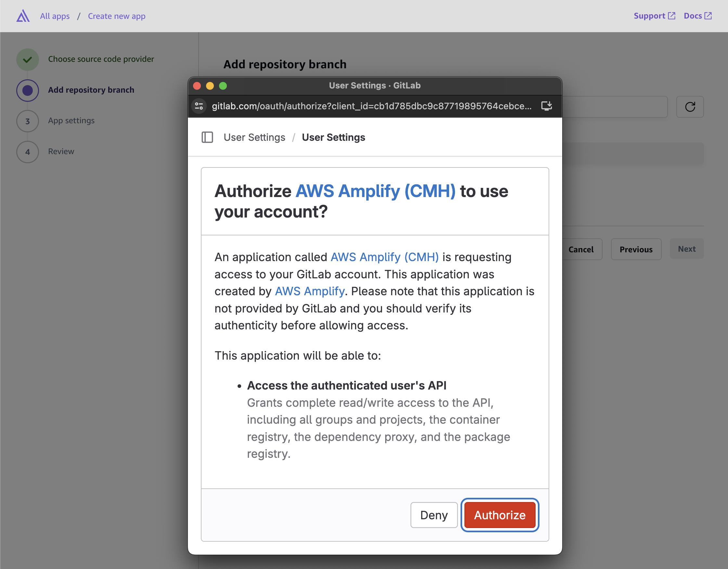The height and width of the screenshot is (569, 728).
Task: Proceed with the Next button
Action: (x=687, y=249)
